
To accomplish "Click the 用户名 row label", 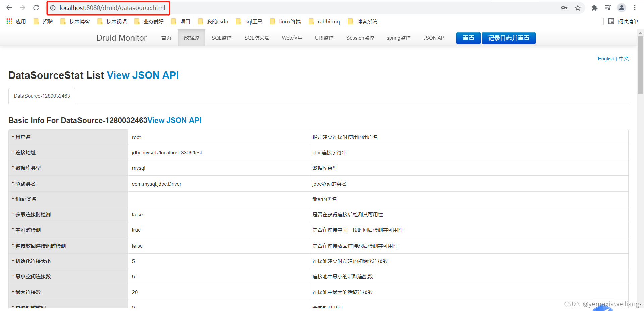I will pos(23,137).
